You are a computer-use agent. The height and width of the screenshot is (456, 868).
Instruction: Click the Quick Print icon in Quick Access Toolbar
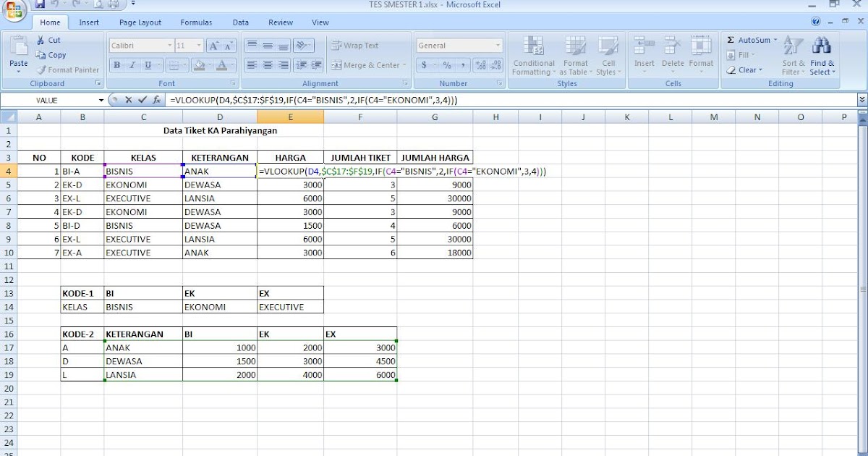[x=114, y=4]
